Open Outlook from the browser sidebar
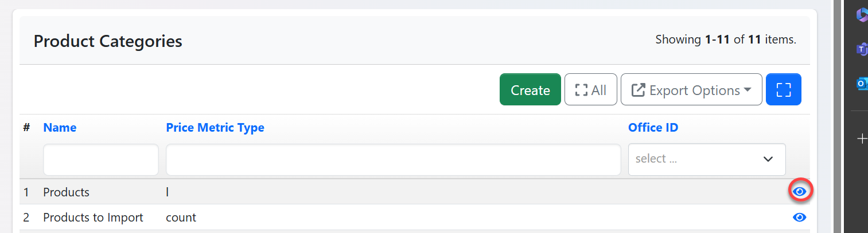 tap(862, 84)
